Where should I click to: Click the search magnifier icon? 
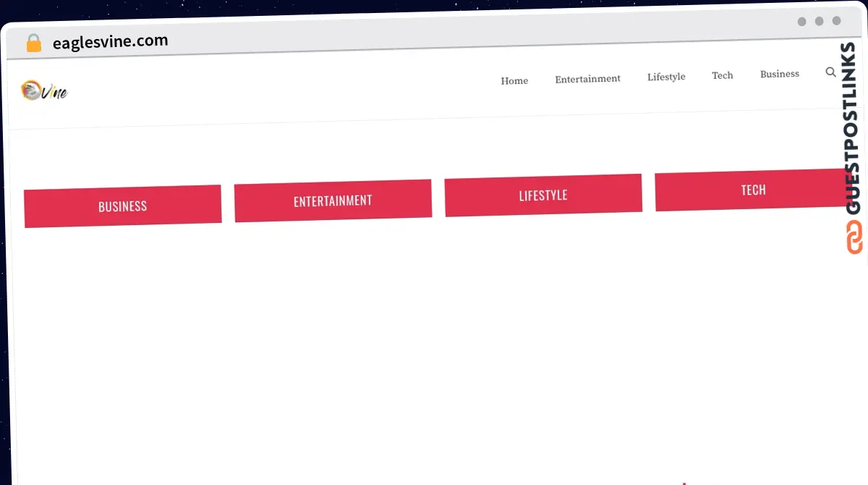tap(830, 72)
